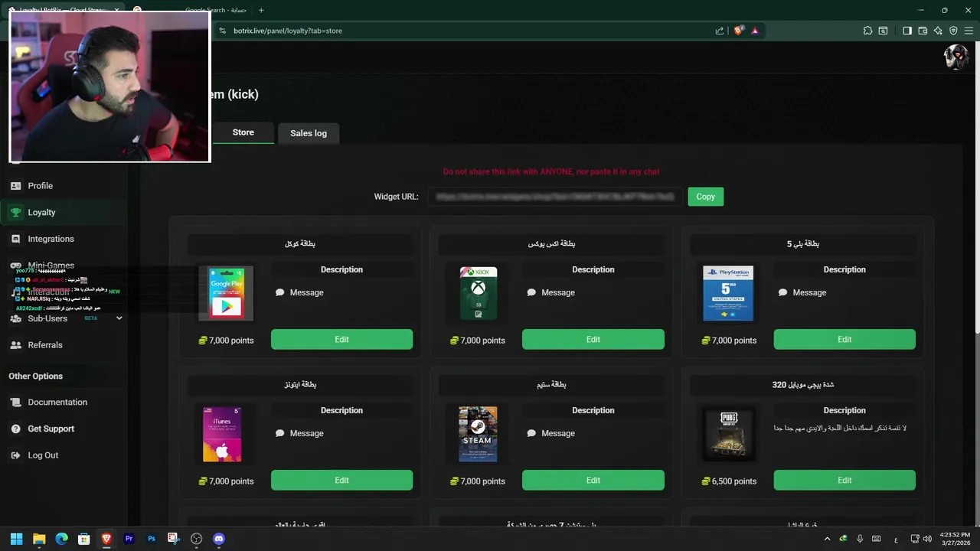This screenshot has height=551, width=980.
Task: Edit the شدة ببجي موبايل 320 item
Action: [844, 481]
